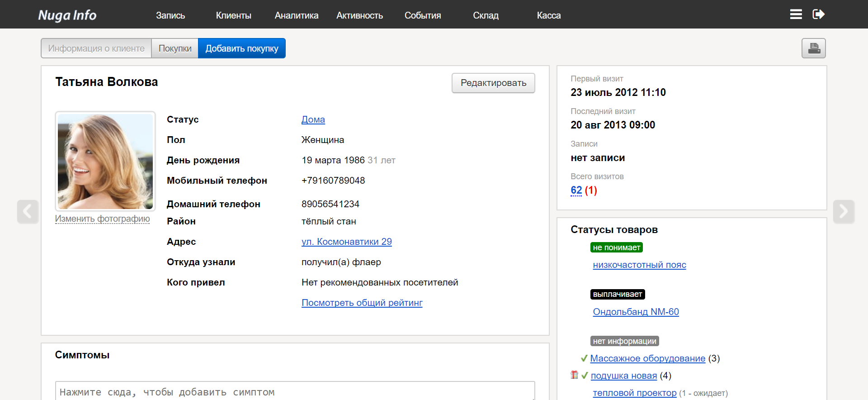Open the hamburger menu icon

click(x=796, y=14)
